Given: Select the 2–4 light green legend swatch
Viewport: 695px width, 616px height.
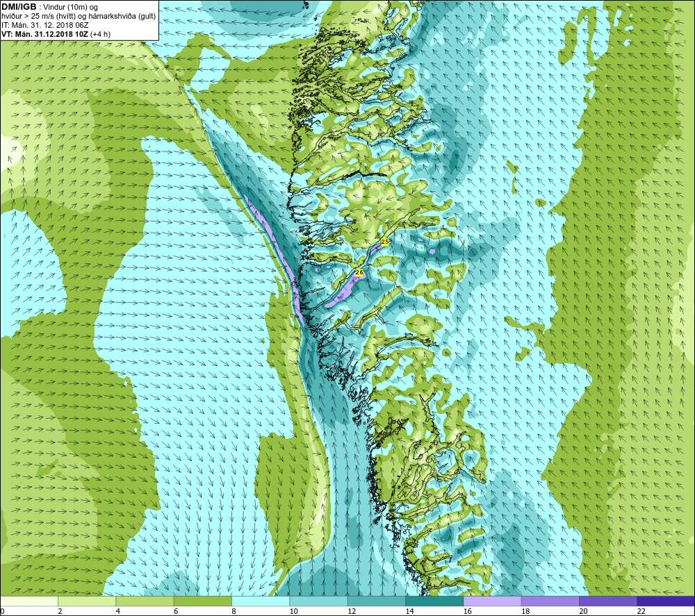Looking at the screenshot, I should click(x=87, y=601).
